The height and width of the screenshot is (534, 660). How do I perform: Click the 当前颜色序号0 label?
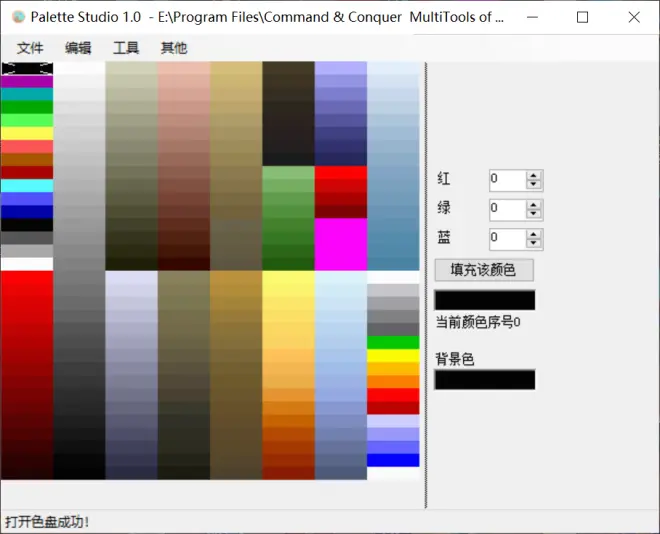pyautogui.click(x=478, y=322)
